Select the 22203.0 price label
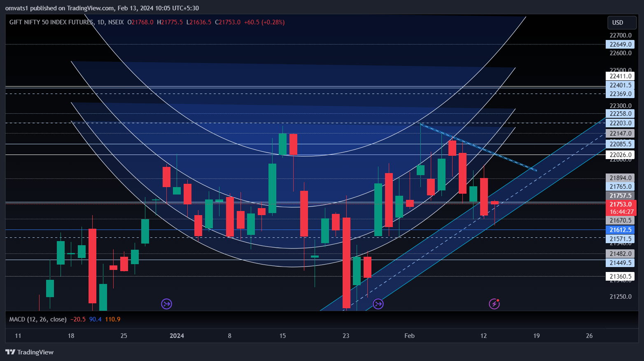 (x=620, y=123)
